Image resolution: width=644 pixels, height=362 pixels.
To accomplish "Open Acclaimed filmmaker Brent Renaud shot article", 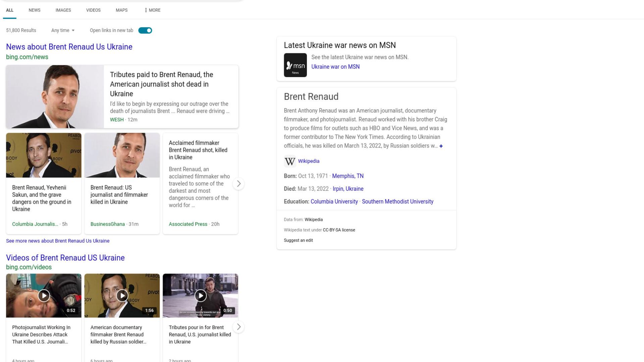I will (x=198, y=150).
